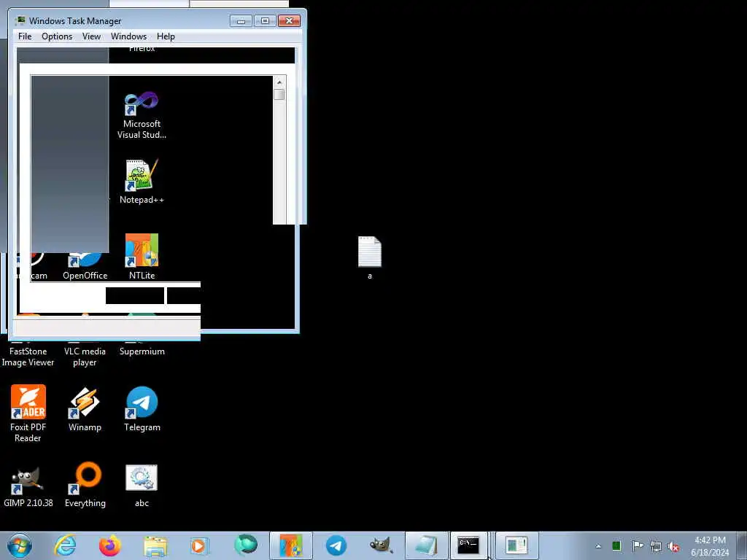The height and width of the screenshot is (560, 747).
Task: Open the muted volume tray icon
Action: click(673, 546)
